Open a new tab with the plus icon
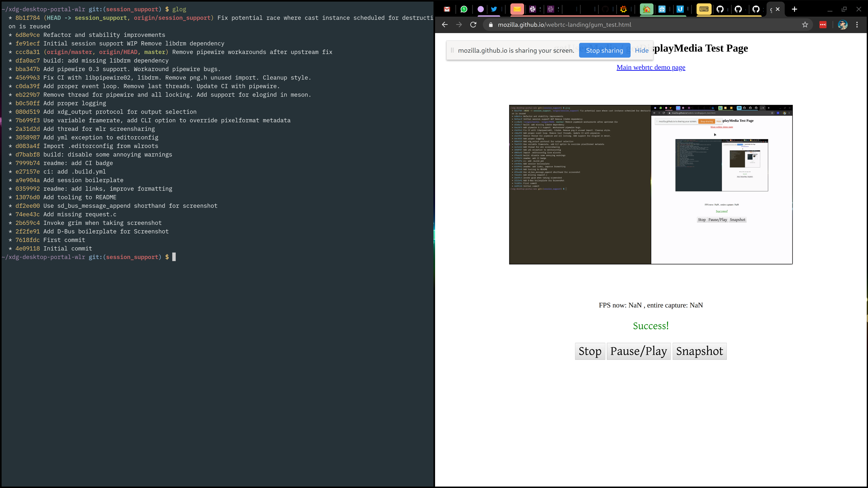The image size is (868, 488). coord(795,9)
